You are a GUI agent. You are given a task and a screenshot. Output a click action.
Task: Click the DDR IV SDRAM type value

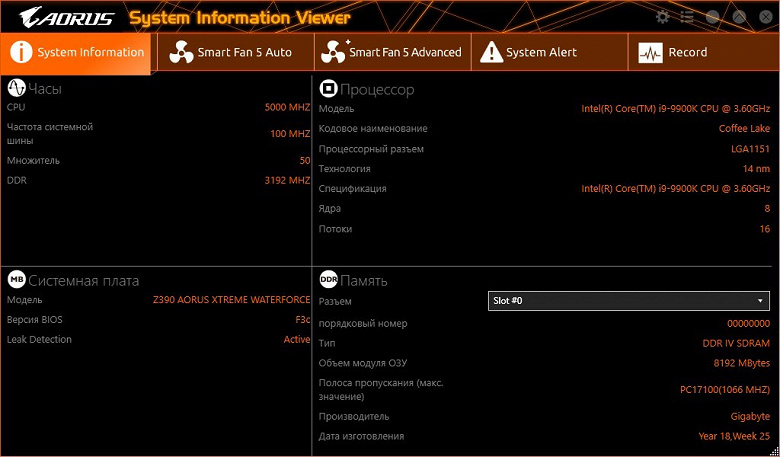(x=736, y=343)
